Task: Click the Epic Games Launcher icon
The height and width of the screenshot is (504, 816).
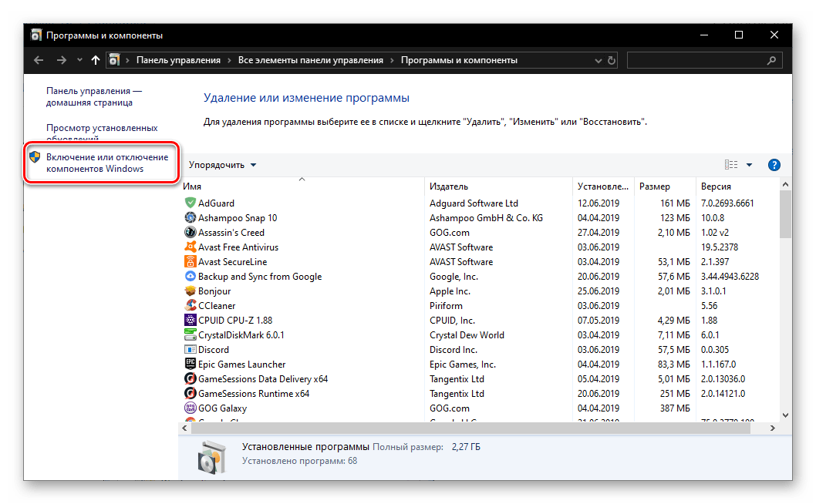Action: point(191,365)
